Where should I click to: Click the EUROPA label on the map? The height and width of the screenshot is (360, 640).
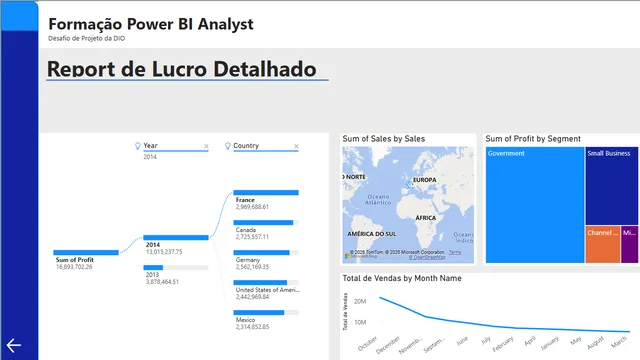(x=424, y=180)
